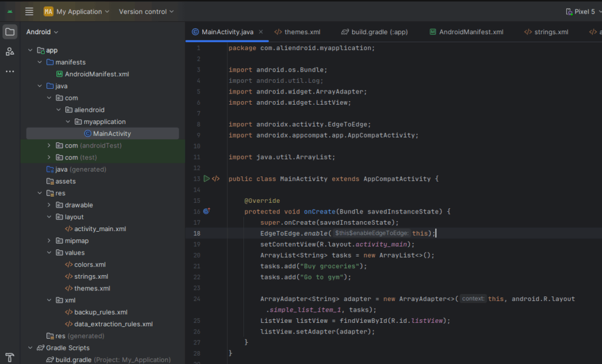
Task: Click the Android Studio logo icon
Action: point(10,12)
